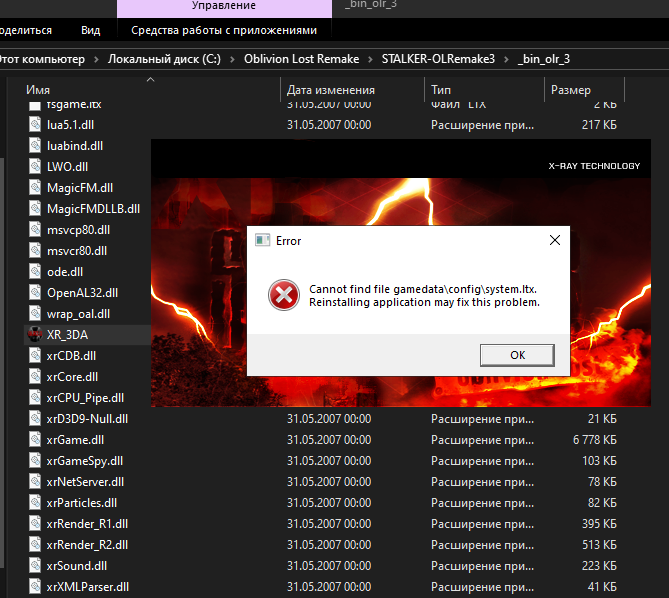Click the 6 778 КБ size cell
The width and height of the screenshot is (669, 598).
tap(595, 440)
